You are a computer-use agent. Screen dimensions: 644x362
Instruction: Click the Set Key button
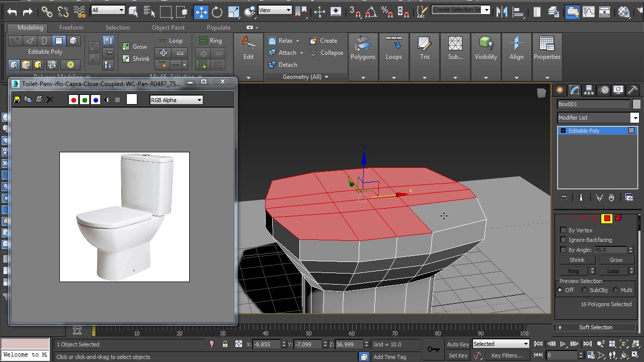click(x=458, y=355)
